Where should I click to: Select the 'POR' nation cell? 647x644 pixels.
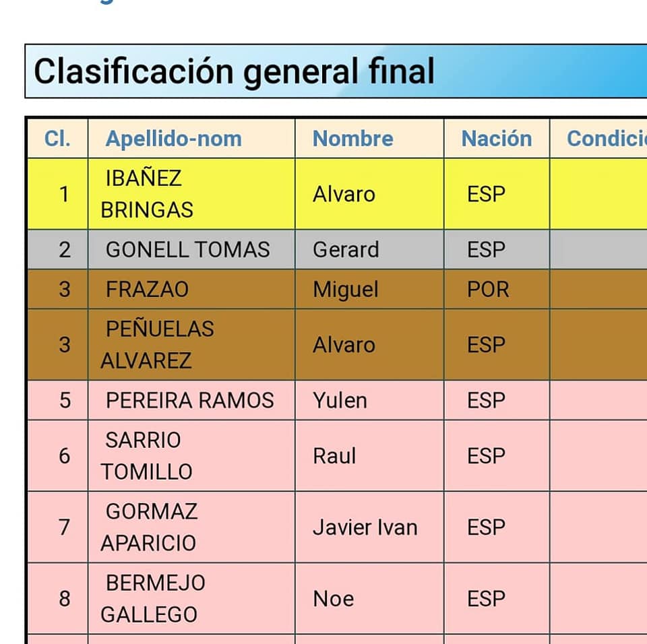[x=487, y=290]
